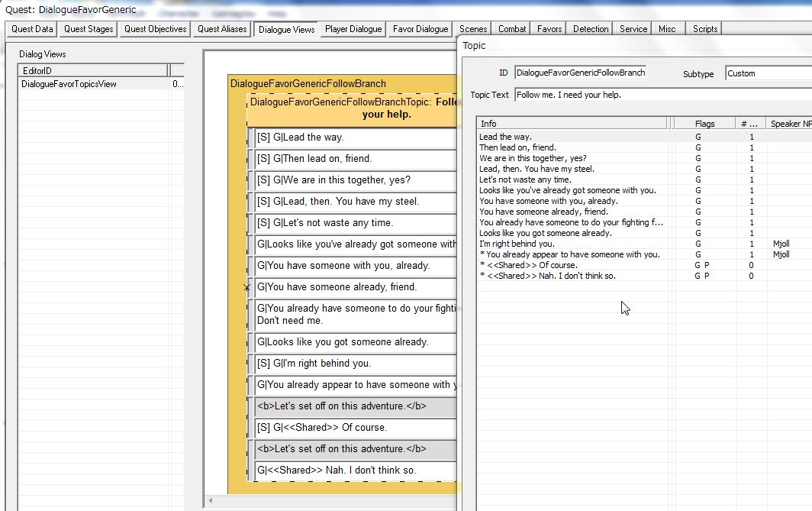Open the Quest Objectives tab
Viewport: 812px width, 511px height.
coord(156,29)
